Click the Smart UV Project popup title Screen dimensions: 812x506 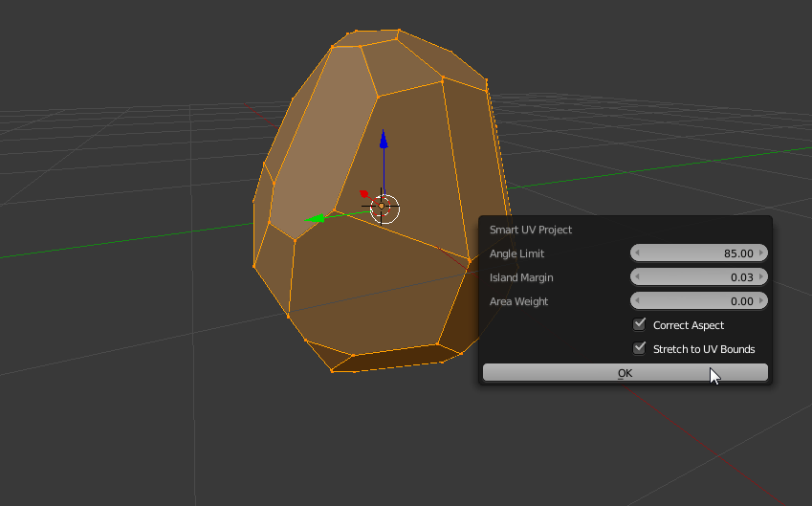(531, 230)
